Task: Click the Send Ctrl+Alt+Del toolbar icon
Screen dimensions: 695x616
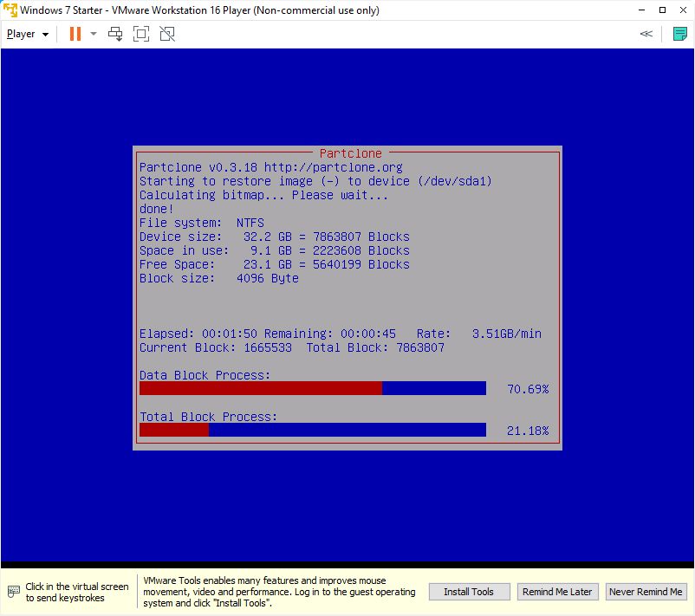Action: pyautogui.click(x=115, y=34)
